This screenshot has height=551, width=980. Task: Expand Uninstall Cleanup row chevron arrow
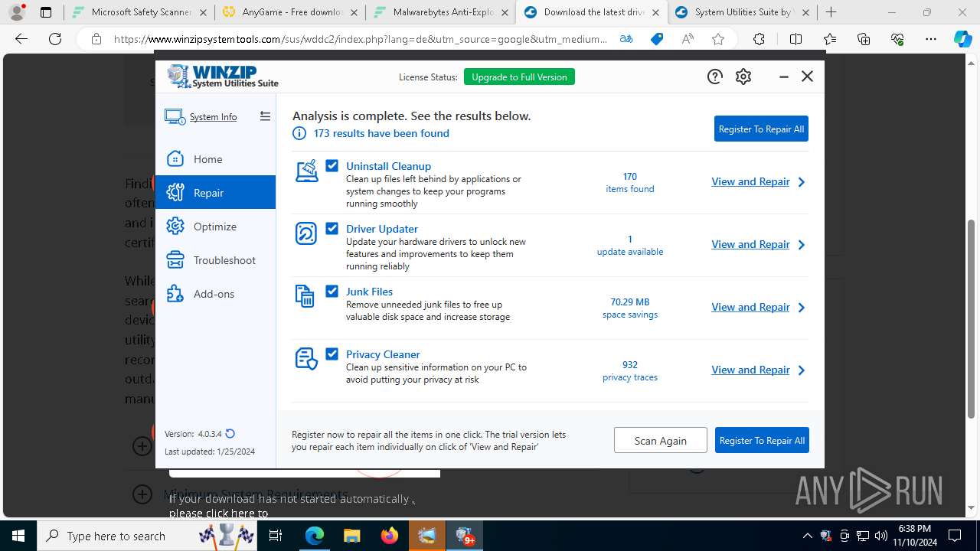click(x=802, y=182)
